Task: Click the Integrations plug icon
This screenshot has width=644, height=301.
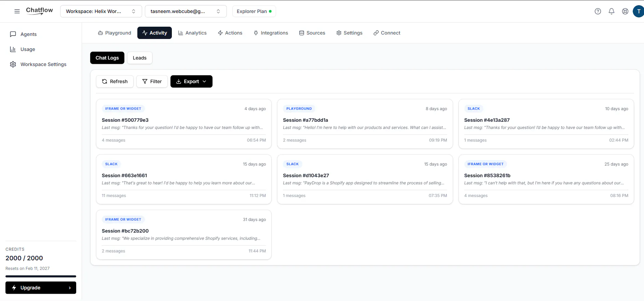Action: pyautogui.click(x=256, y=33)
